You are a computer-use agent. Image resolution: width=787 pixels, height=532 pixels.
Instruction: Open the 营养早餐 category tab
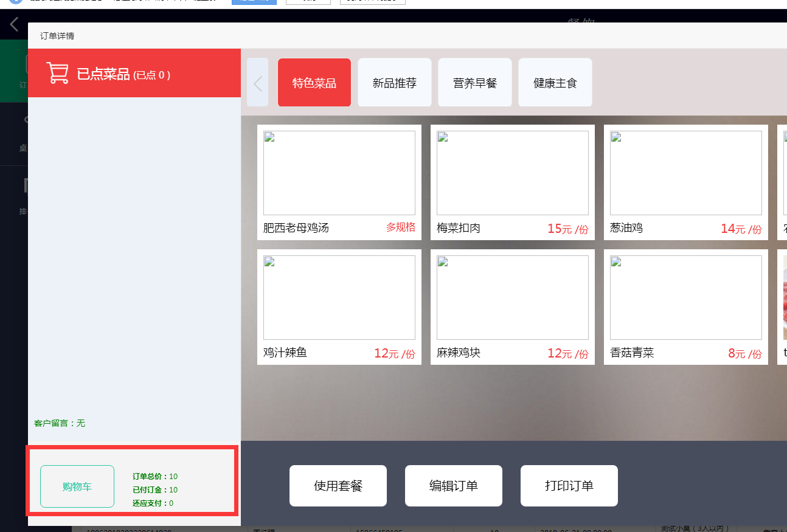475,83
